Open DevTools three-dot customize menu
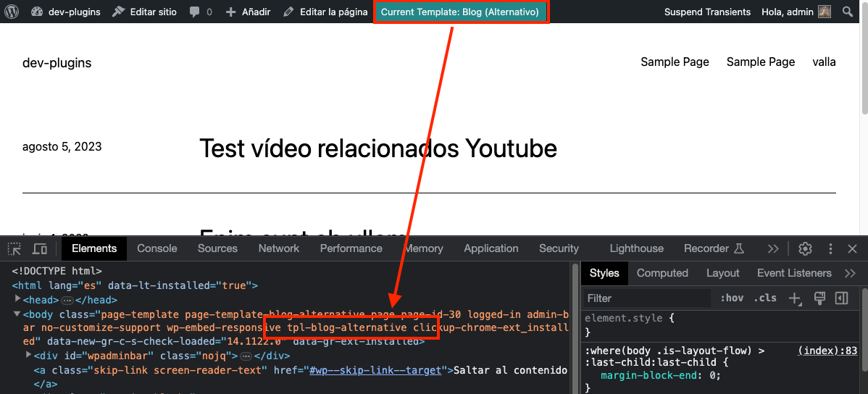The width and height of the screenshot is (868, 394). pyautogui.click(x=830, y=248)
